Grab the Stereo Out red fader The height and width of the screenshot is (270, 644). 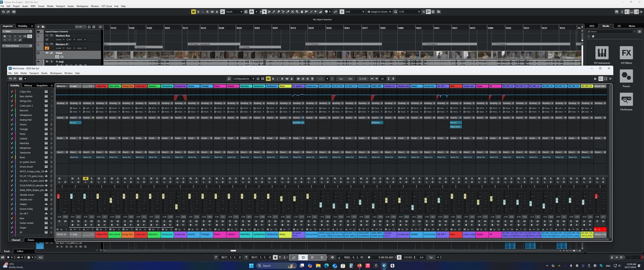[596, 196]
